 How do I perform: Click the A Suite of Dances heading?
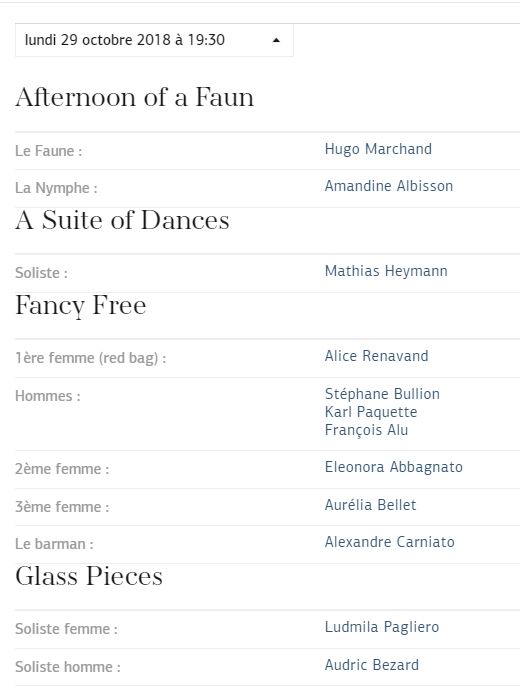(x=122, y=220)
